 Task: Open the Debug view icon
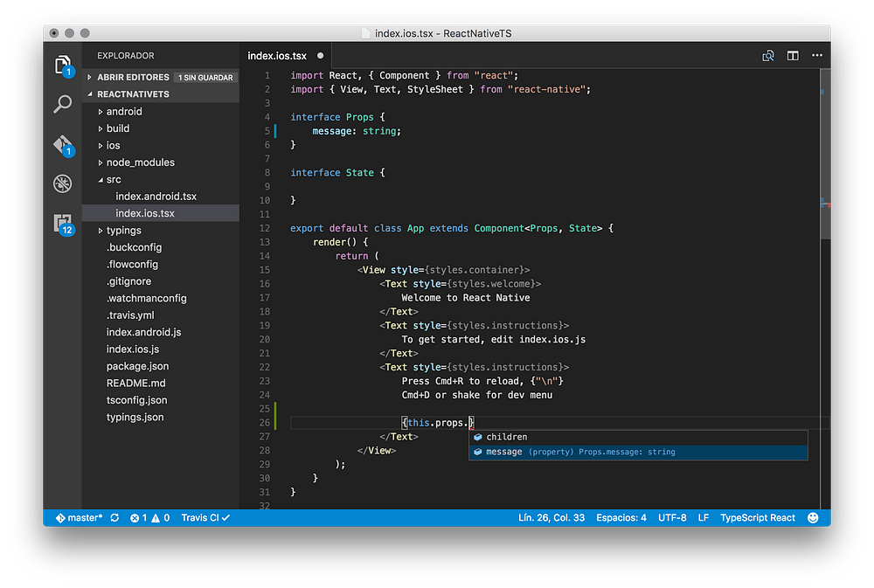62,183
